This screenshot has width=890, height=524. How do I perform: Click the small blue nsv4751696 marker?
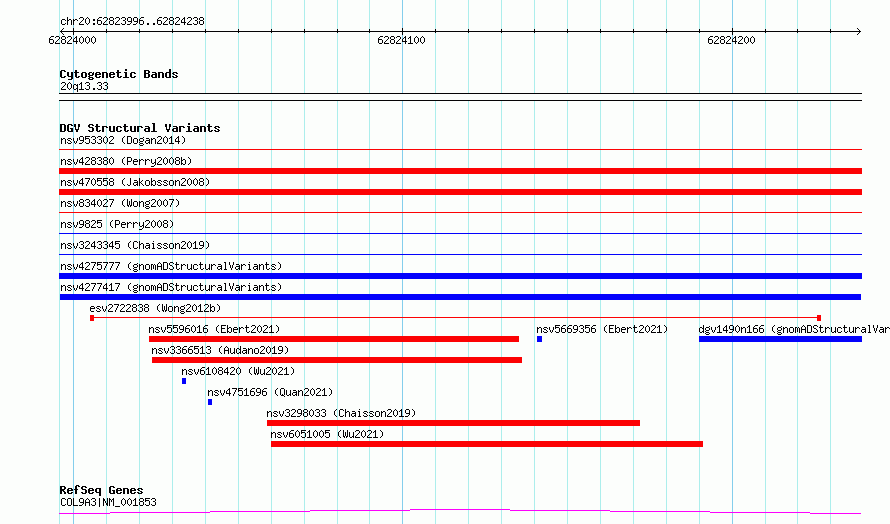[x=210, y=402]
